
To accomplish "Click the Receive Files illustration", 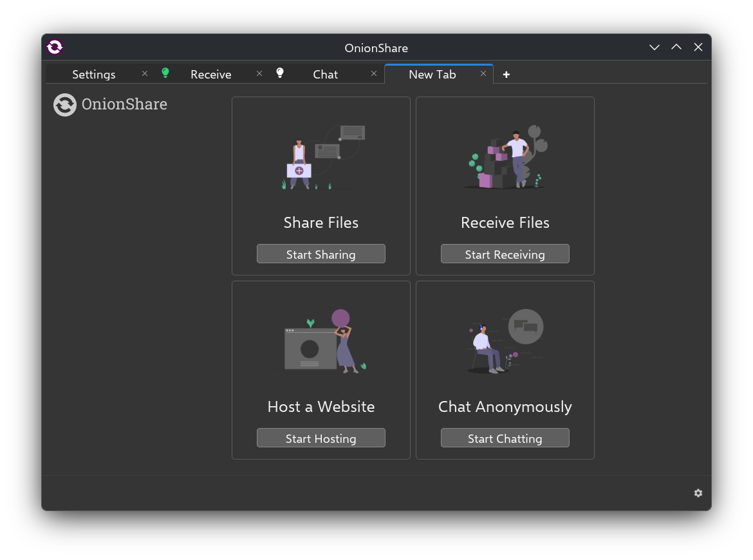I will 506,156.
